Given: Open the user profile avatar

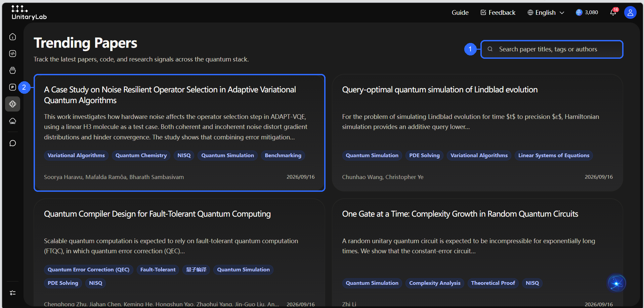Looking at the screenshot, I should point(630,12).
